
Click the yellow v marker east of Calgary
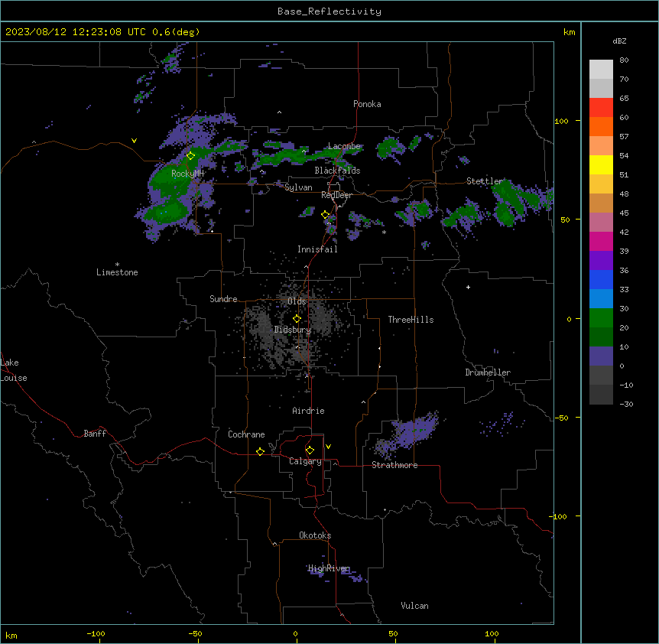(x=328, y=447)
